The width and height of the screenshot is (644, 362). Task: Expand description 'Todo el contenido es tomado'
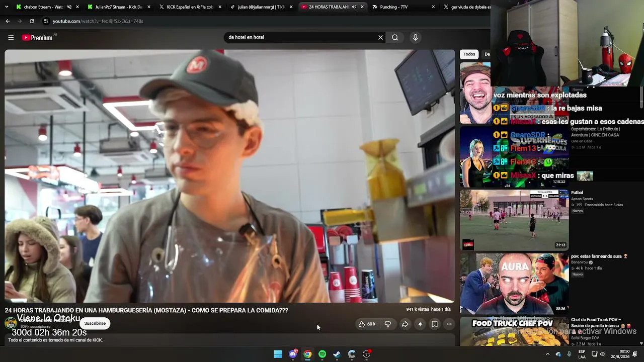(55, 340)
